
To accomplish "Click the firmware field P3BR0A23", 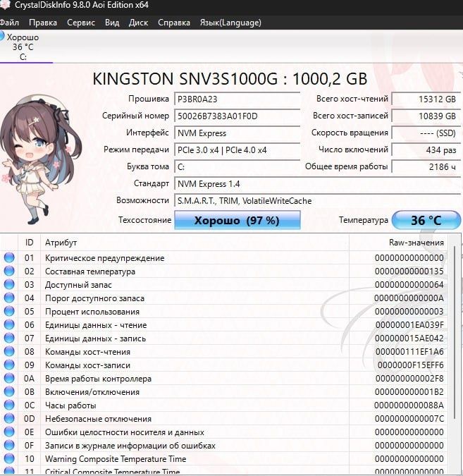I will [237, 99].
